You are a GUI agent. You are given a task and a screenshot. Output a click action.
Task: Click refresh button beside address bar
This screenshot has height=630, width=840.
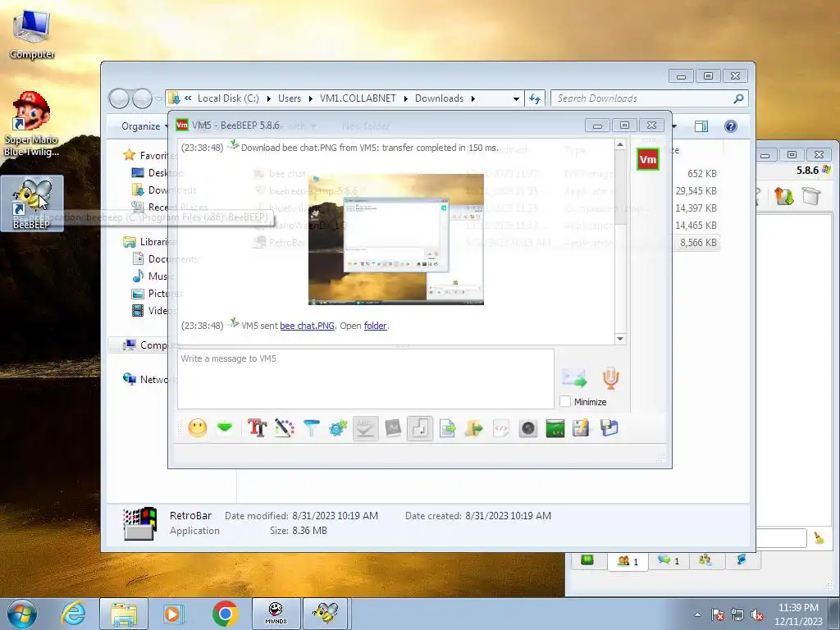click(x=535, y=98)
